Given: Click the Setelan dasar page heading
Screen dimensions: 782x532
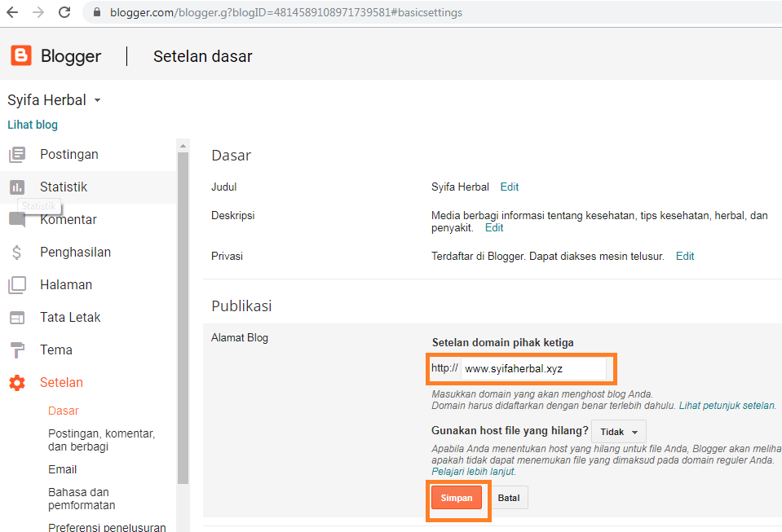Looking at the screenshot, I should 203,56.
